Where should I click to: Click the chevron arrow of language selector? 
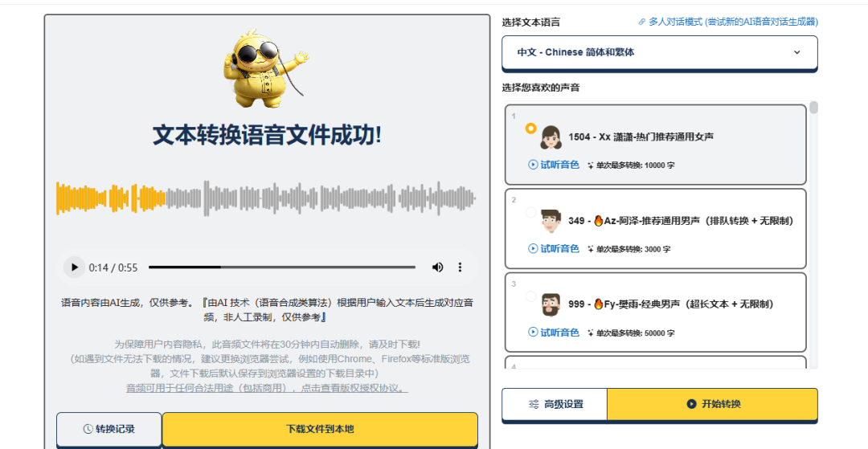[x=797, y=52]
